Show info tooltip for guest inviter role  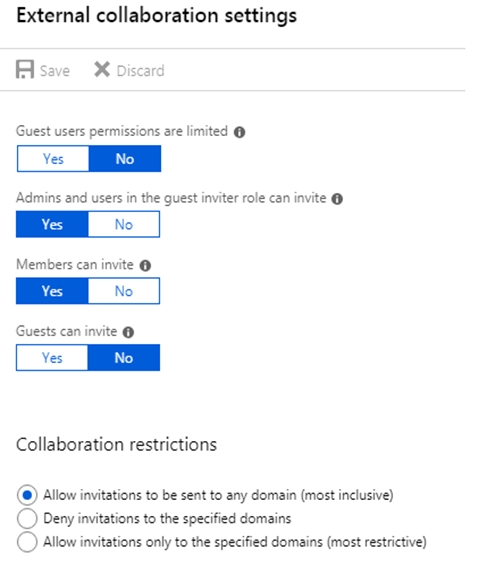337,199
